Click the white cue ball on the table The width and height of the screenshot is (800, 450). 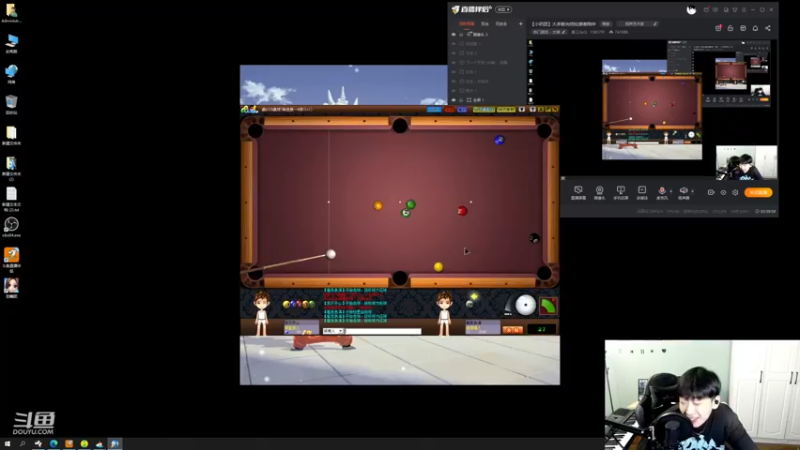(331, 254)
